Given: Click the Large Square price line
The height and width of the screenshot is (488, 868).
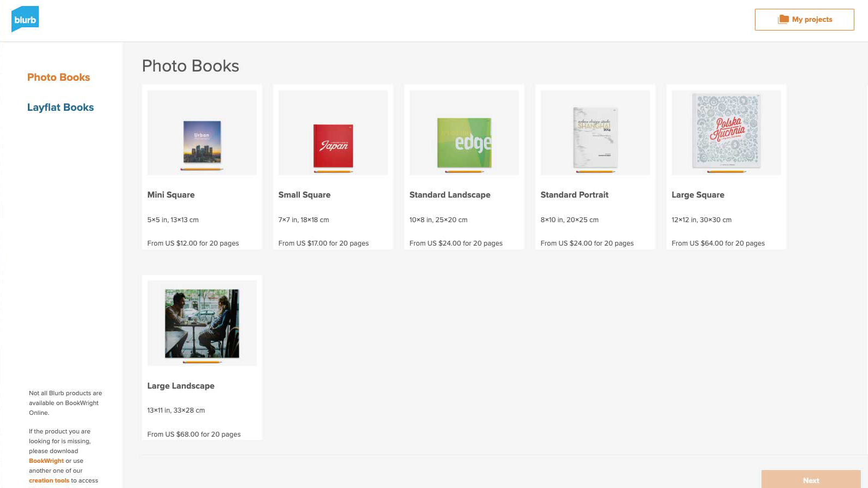Looking at the screenshot, I should point(718,243).
